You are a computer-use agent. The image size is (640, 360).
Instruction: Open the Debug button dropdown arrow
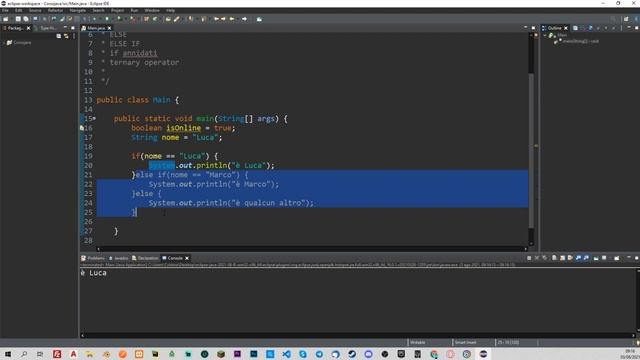point(100,19)
